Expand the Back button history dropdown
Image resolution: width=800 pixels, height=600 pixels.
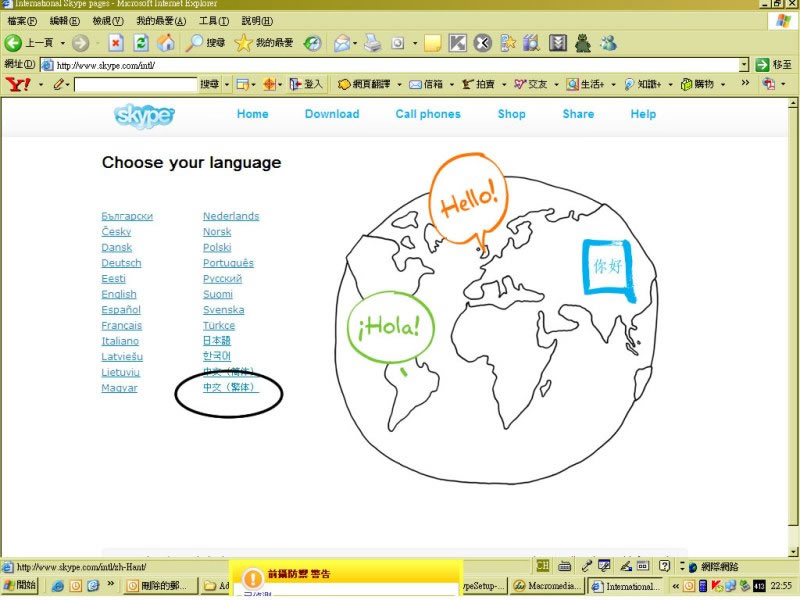[63, 43]
